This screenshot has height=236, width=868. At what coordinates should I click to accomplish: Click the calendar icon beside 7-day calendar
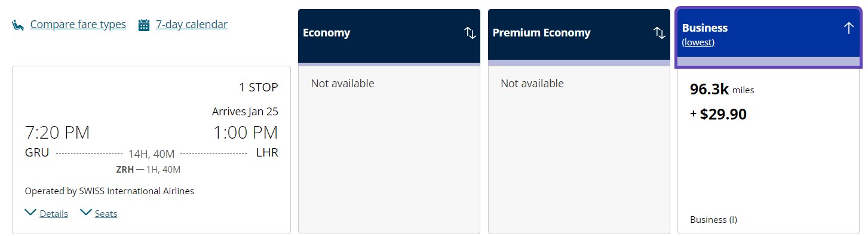[143, 25]
